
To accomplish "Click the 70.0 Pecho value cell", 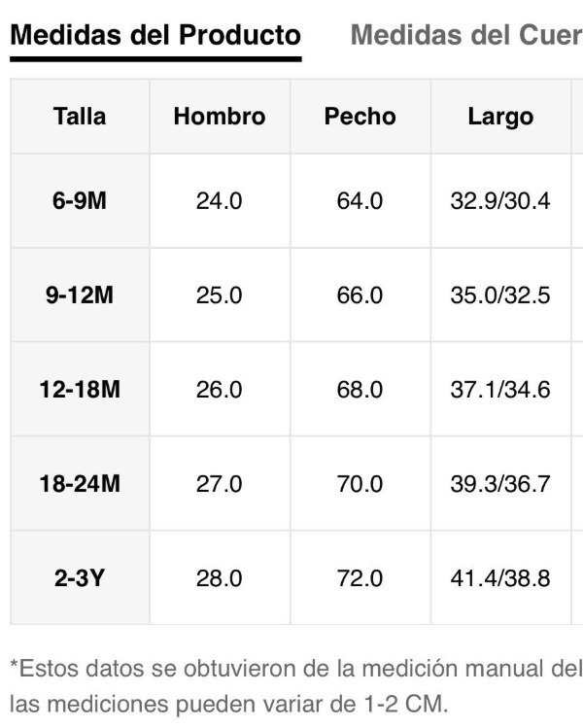I will pos(360,483).
